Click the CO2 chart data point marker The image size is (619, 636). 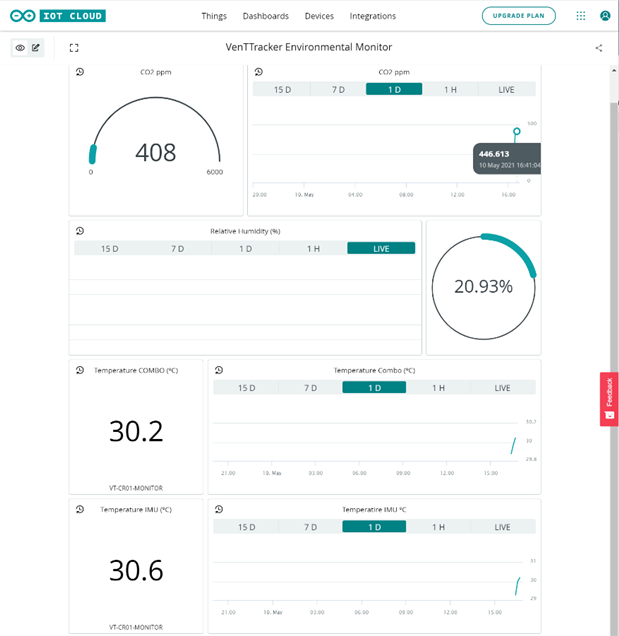(x=516, y=131)
